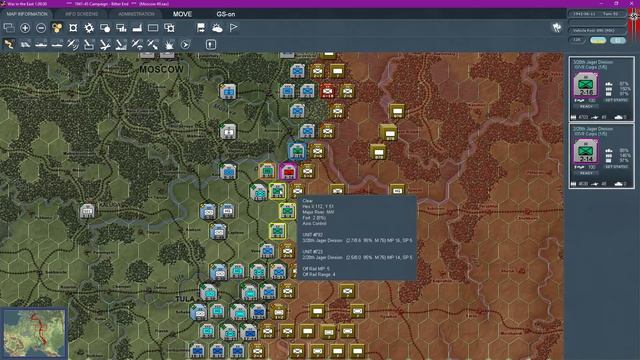
Task: Click the TULA city label on map
Action: point(185,299)
